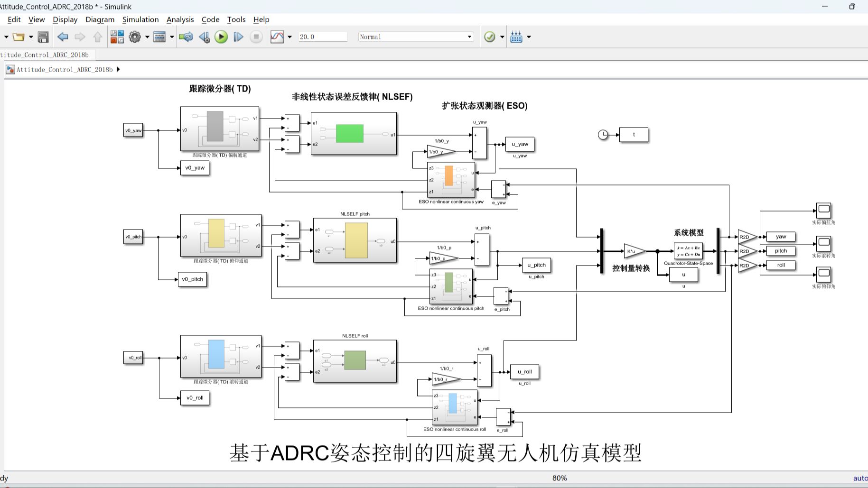The image size is (868, 488).
Task: Open the dropdown beside the gear icon
Action: point(148,37)
